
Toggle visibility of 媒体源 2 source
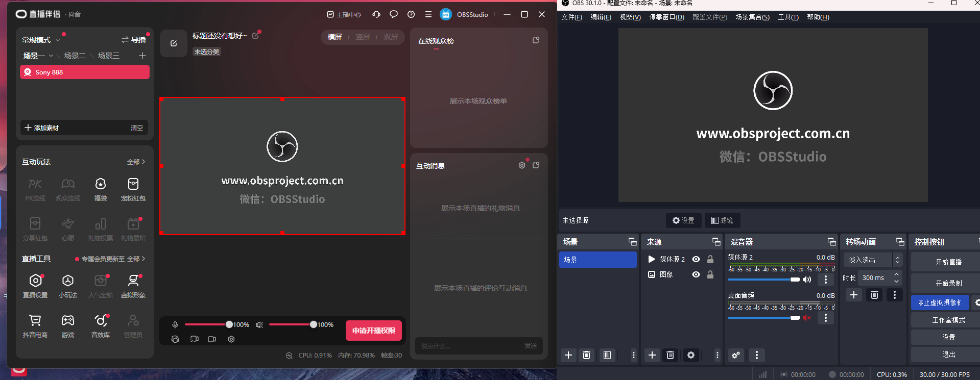pyautogui.click(x=696, y=259)
